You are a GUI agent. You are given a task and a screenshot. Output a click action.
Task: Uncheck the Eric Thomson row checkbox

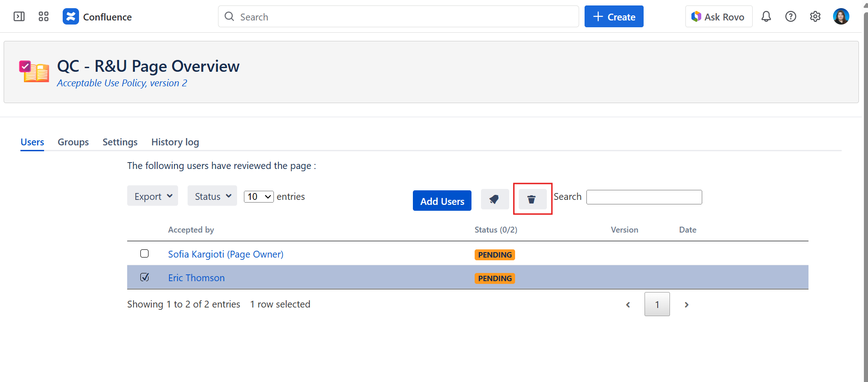(144, 277)
